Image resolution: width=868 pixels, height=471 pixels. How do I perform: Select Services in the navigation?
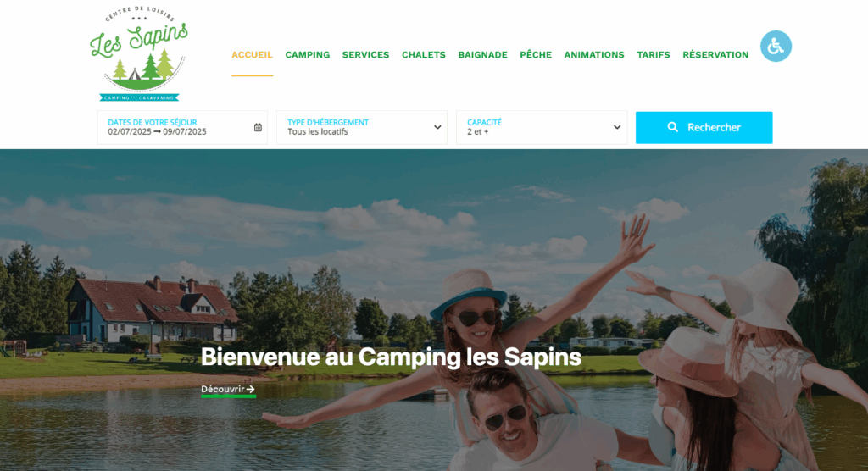point(365,55)
